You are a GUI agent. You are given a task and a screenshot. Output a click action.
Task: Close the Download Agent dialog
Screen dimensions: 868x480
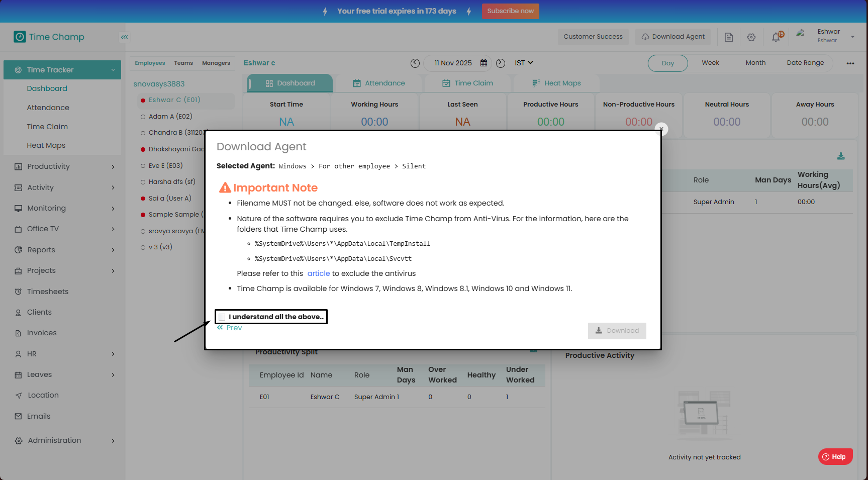661,129
